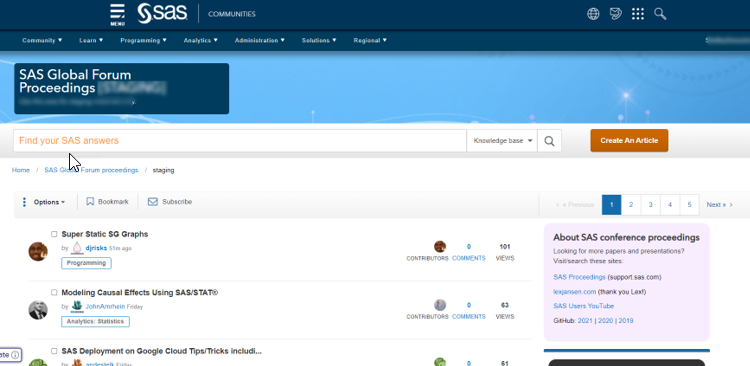This screenshot has width=750, height=366.
Task: Open JohnAmrhein author avatar photo
Action: coord(38,310)
